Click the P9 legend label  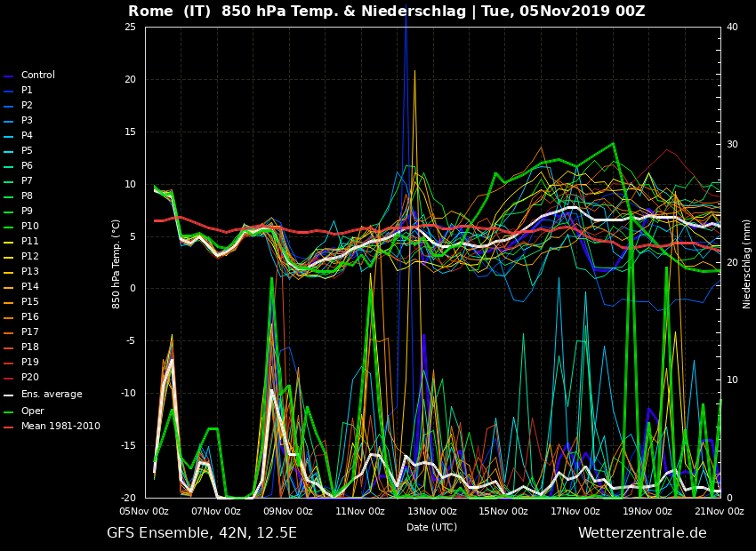[27, 211]
